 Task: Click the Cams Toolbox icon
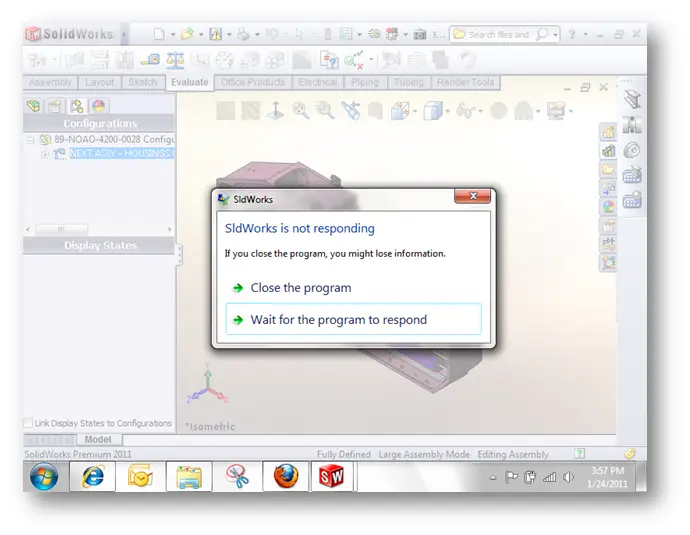[x=632, y=150]
